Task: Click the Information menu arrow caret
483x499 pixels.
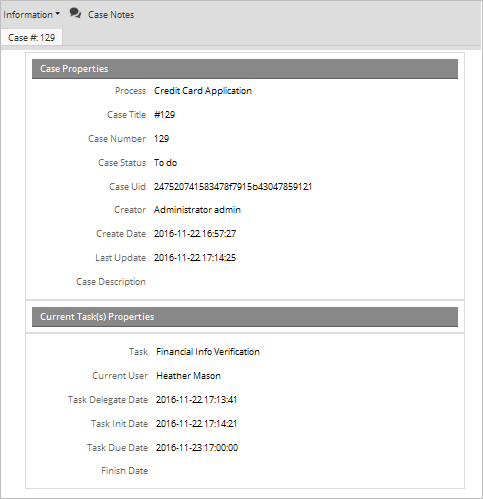Action: [x=57, y=14]
